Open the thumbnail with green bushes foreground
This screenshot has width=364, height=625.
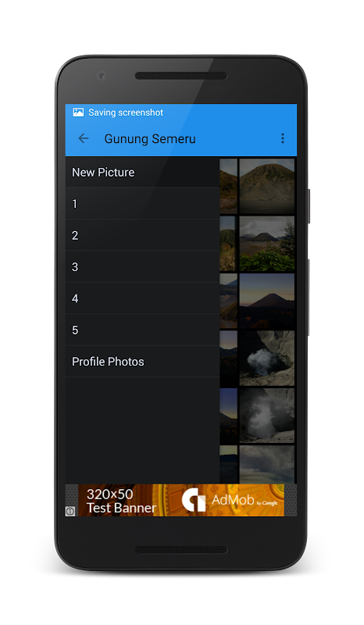click(266, 244)
